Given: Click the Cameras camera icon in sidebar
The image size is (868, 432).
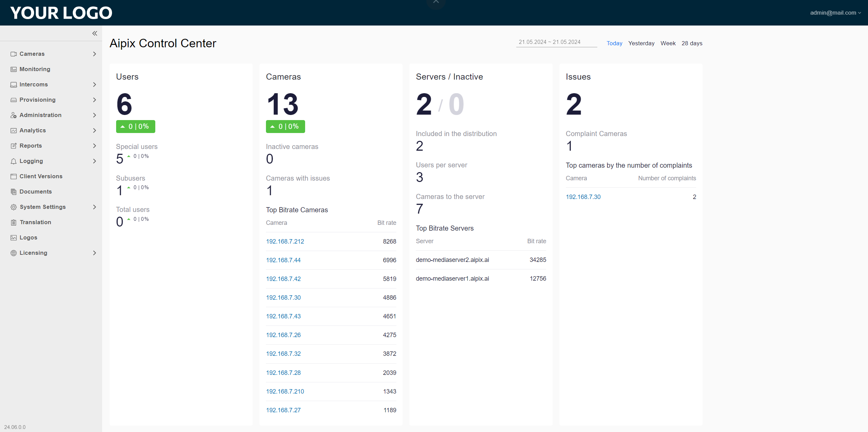Looking at the screenshot, I should pyautogui.click(x=14, y=54).
